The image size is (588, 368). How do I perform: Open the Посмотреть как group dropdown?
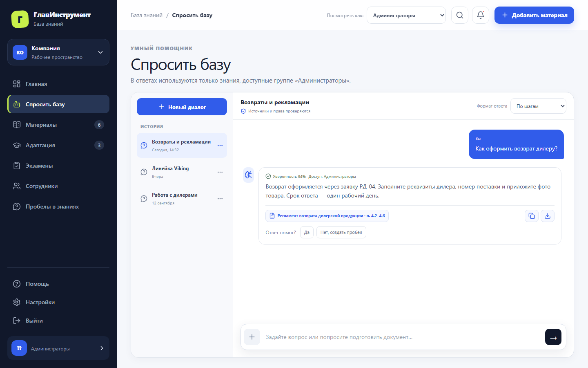[406, 15]
